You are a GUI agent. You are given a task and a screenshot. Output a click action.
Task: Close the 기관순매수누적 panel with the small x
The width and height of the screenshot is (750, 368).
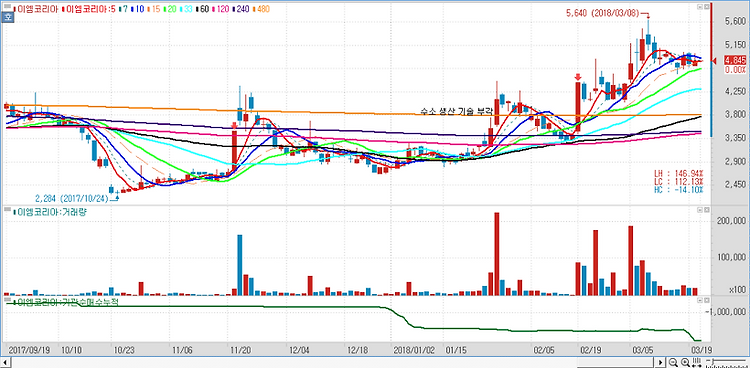[x=706, y=300]
